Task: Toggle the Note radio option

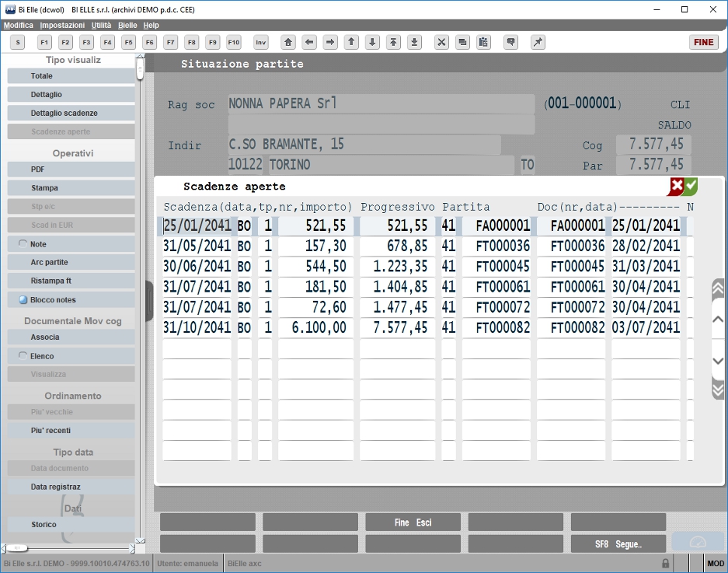Action: (x=23, y=243)
